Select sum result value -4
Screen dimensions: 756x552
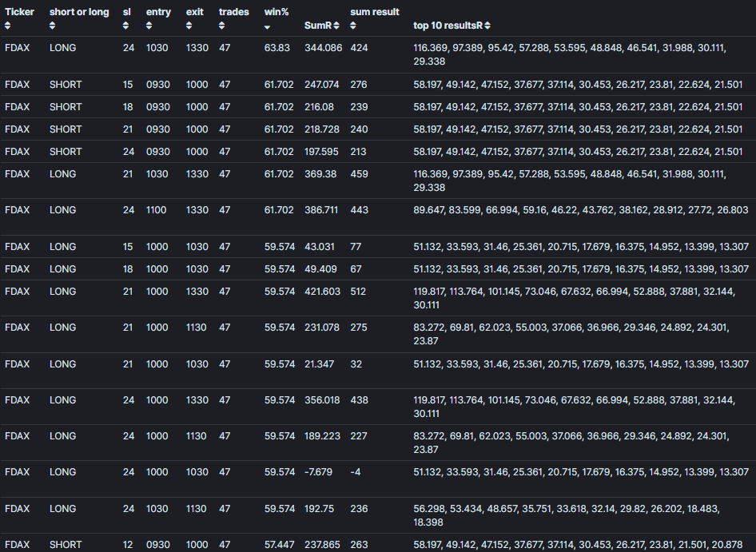(355, 471)
